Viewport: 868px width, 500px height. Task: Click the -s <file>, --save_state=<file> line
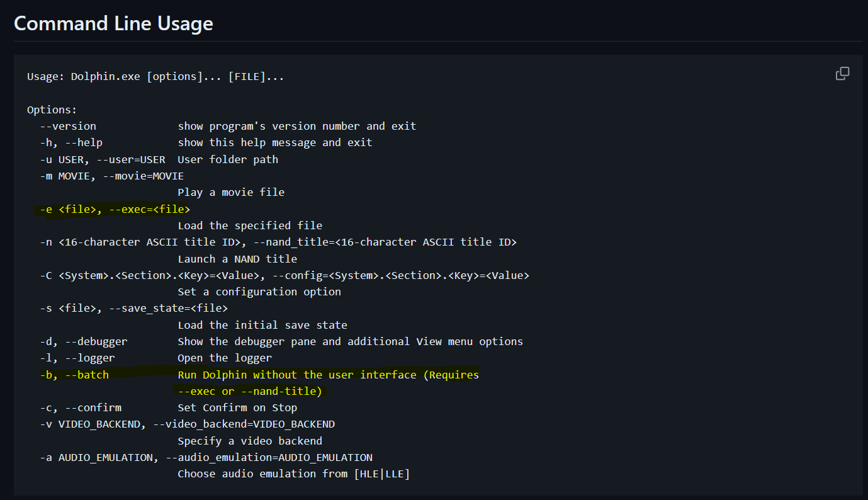(133, 308)
